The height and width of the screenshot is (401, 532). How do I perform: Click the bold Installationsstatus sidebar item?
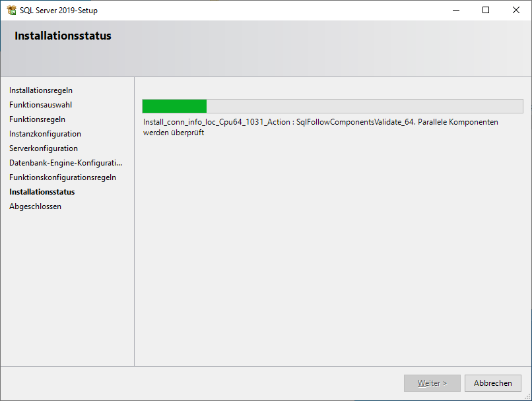coord(42,192)
